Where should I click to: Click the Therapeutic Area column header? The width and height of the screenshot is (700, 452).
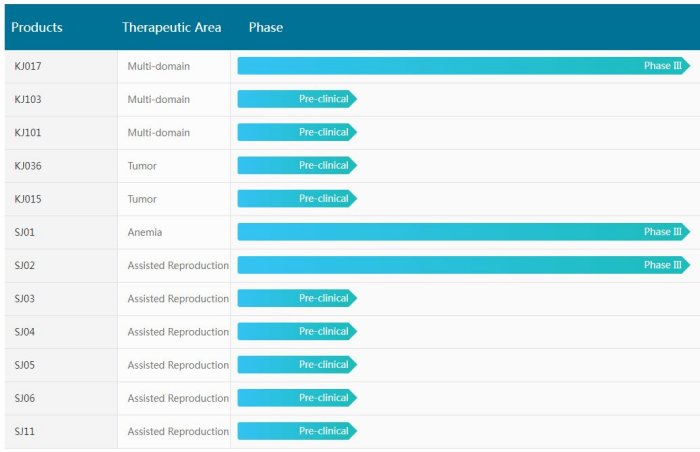pyautogui.click(x=172, y=28)
